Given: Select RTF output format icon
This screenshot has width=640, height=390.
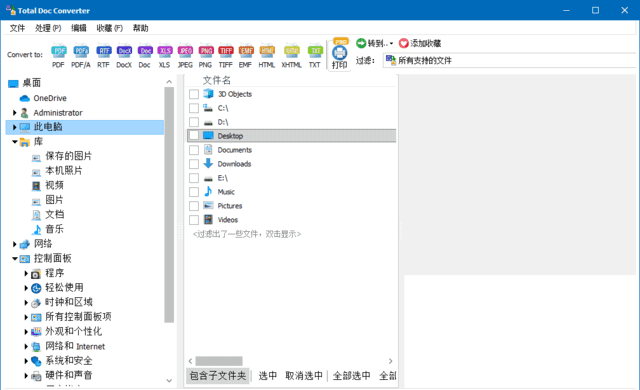Looking at the screenshot, I should click(103, 51).
